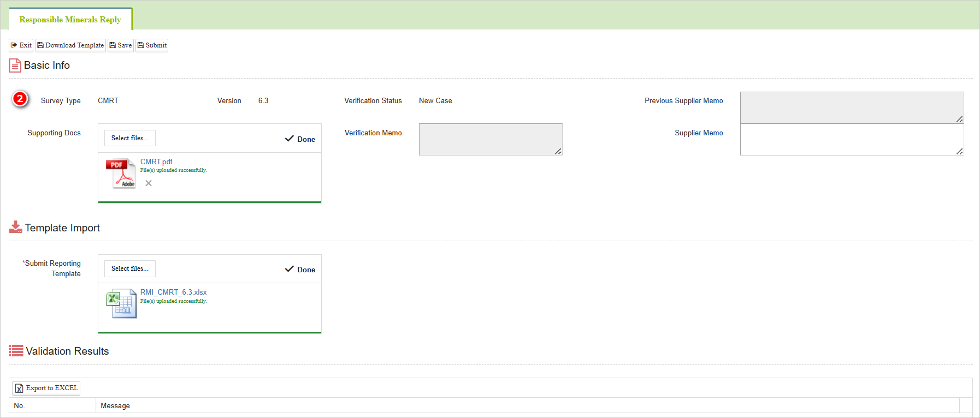Screen dimensions: 980x418
Task: Click the Survey Type value CMRT
Action: click(108, 101)
